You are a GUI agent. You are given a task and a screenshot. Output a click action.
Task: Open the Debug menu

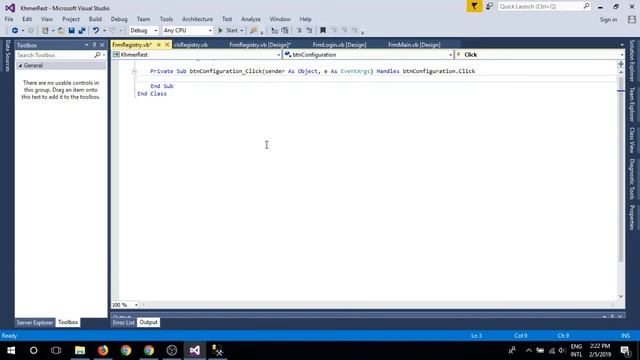pos(119,19)
